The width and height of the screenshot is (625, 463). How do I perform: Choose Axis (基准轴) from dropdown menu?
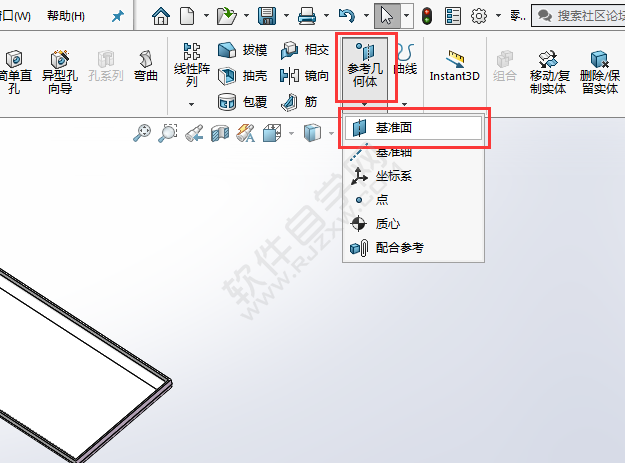[413, 152]
